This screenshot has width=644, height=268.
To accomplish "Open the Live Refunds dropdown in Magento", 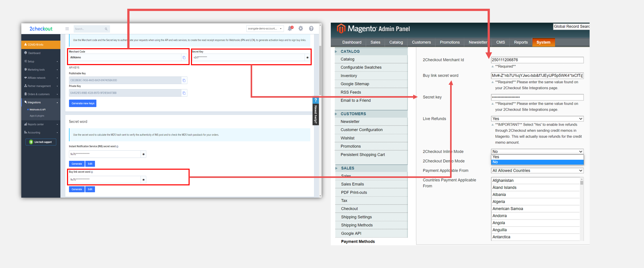I will click(537, 119).
